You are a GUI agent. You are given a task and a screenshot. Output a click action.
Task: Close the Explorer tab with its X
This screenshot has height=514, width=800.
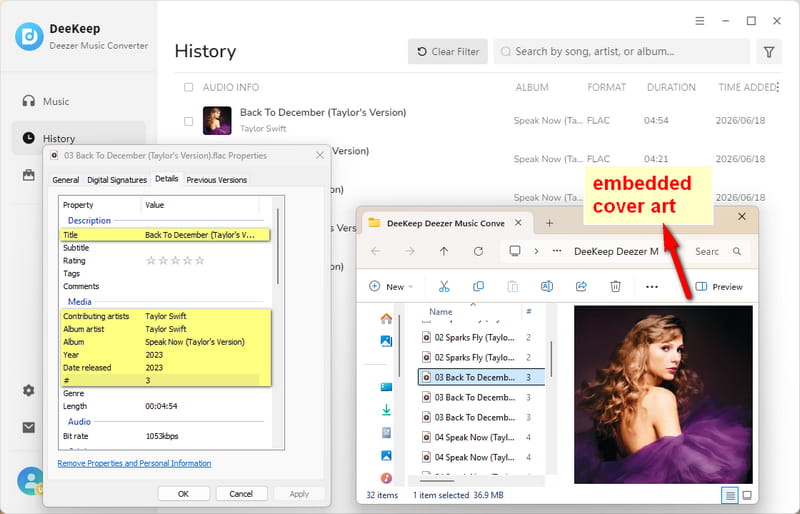(x=518, y=223)
